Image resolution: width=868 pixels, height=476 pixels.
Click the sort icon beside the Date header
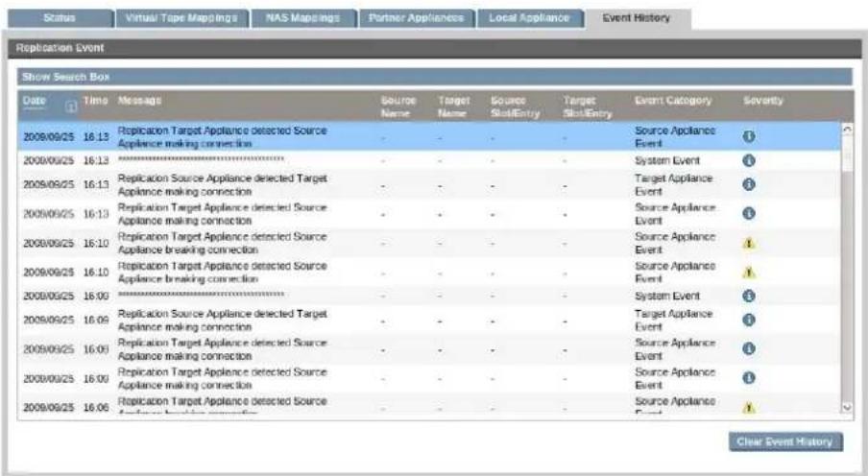[71, 107]
